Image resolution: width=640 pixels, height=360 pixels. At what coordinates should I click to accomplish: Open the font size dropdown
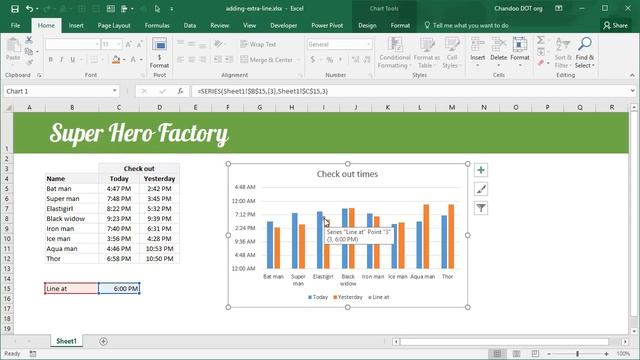pos(119,44)
